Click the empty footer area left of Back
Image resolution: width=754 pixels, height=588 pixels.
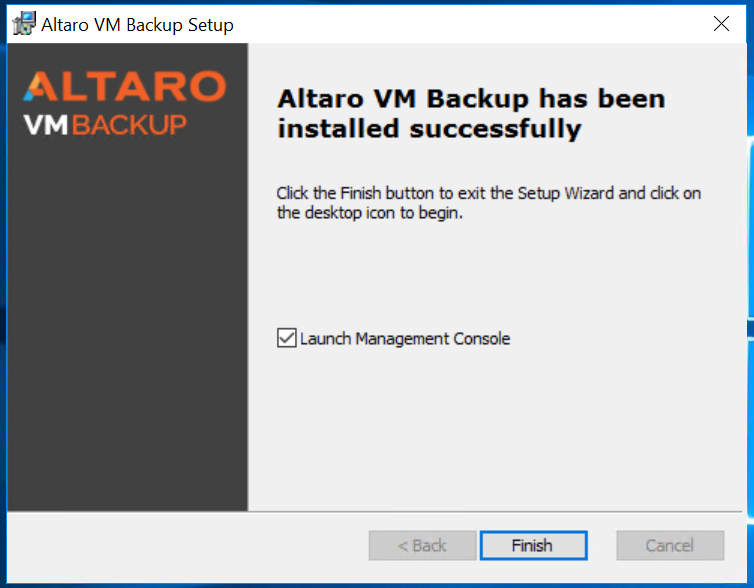pyautogui.click(x=188, y=545)
